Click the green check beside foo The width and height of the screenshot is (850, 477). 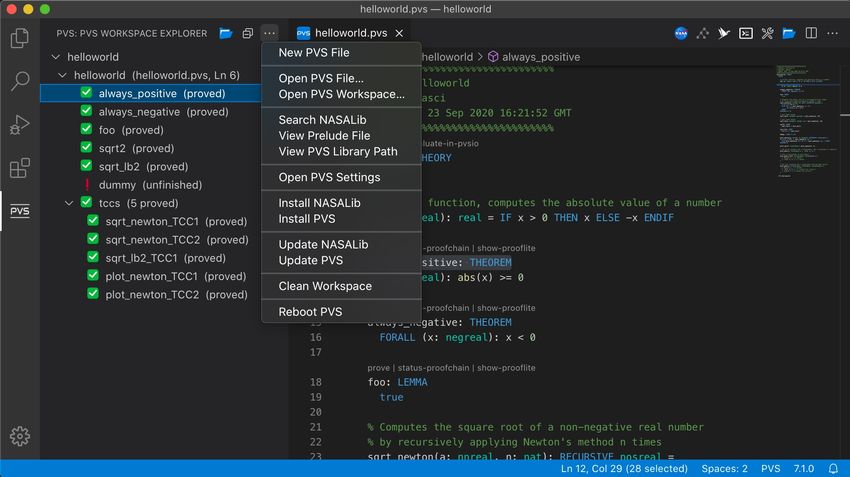coord(86,130)
